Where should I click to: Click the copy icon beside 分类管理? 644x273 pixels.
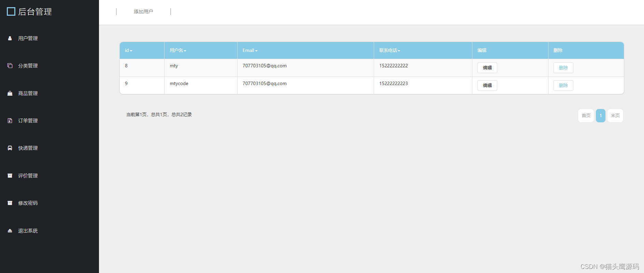click(10, 66)
